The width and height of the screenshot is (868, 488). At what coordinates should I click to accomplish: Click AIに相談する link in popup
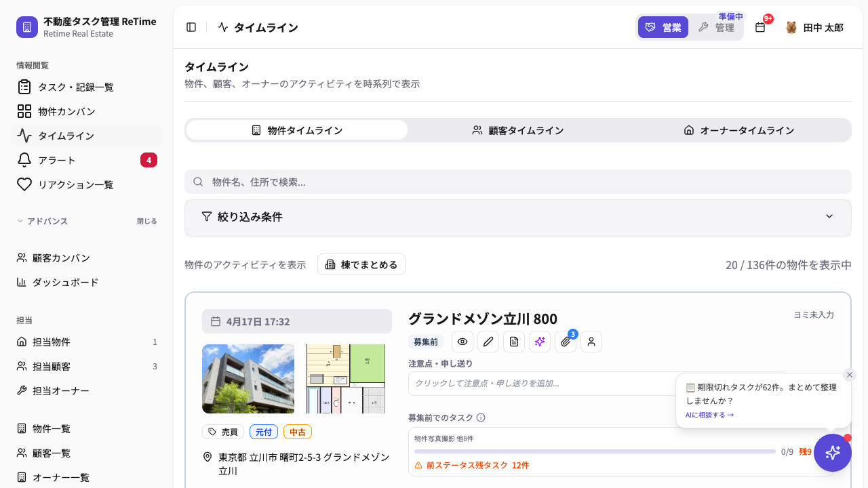pos(709,415)
